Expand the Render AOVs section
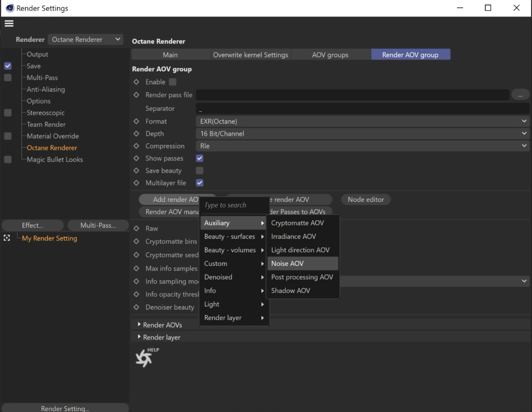 click(x=139, y=325)
